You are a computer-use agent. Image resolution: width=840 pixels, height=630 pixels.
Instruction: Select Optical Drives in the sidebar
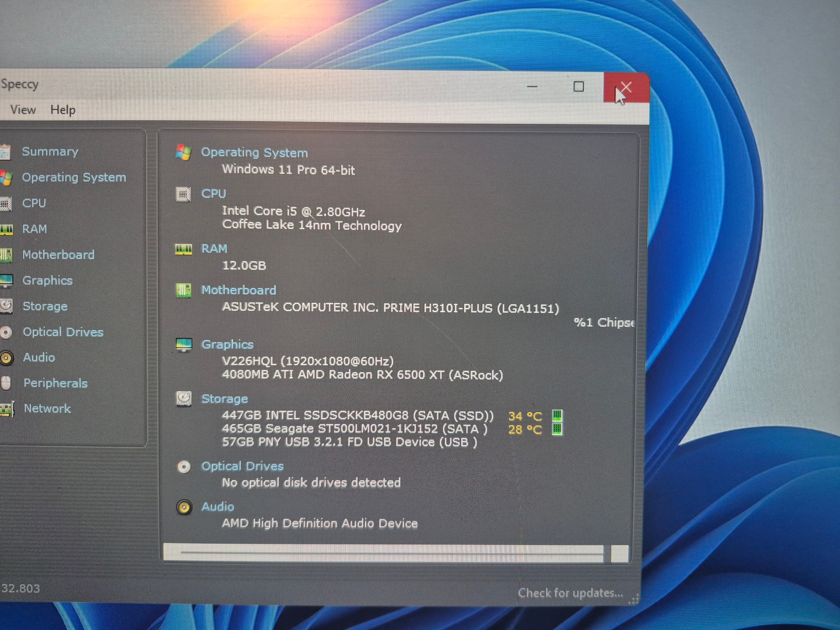click(63, 332)
